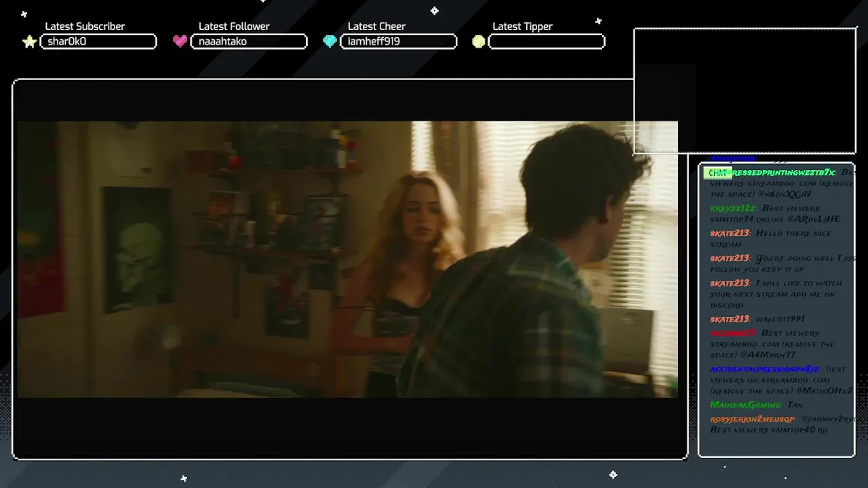This screenshot has height=488, width=868.
Task: Click skate213's "Hello there nice stream" message
Action: pyautogui.click(x=771, y=239)
